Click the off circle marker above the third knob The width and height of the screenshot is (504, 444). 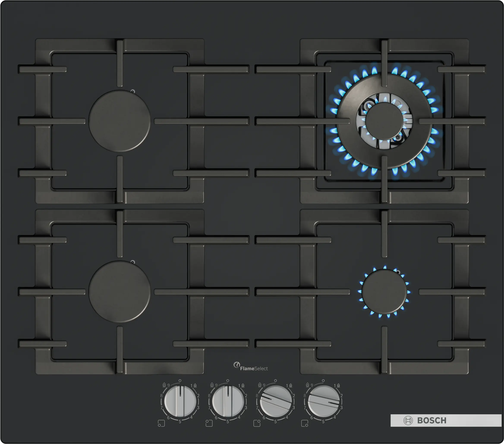pyautogui.click(x=276, y=381)
